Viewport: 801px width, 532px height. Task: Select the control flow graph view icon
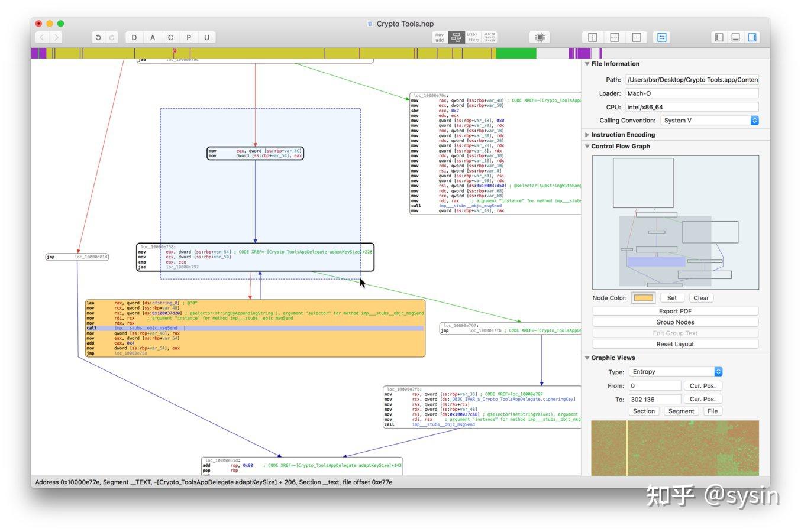click(456, 37)
